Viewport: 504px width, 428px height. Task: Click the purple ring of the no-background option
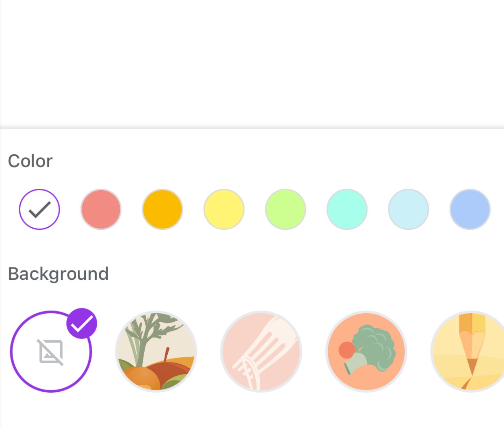[12, 351]
